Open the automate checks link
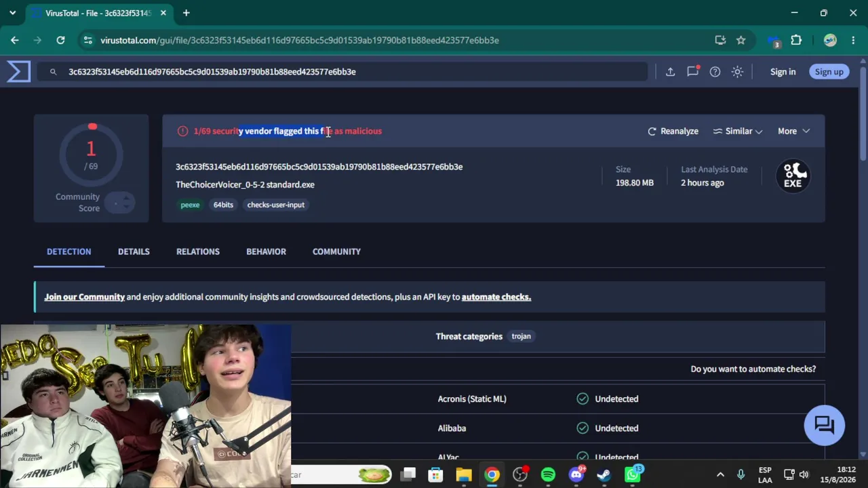 [496, 297]
